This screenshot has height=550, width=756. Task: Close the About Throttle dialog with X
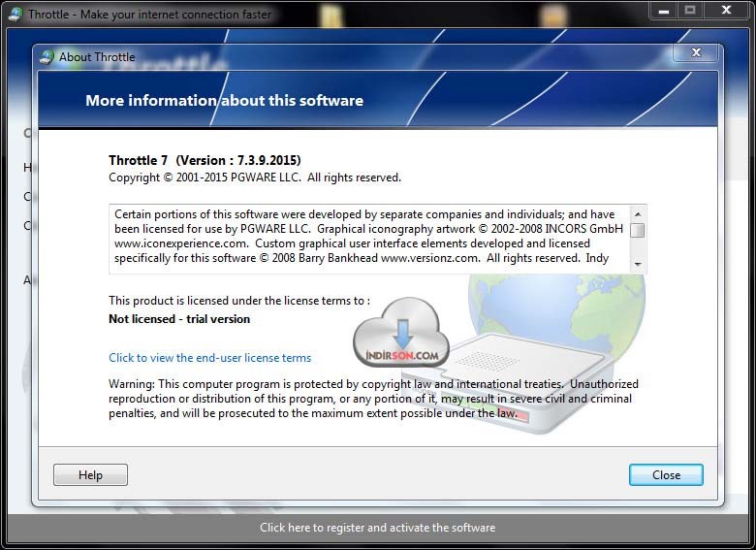click(696, 52)
